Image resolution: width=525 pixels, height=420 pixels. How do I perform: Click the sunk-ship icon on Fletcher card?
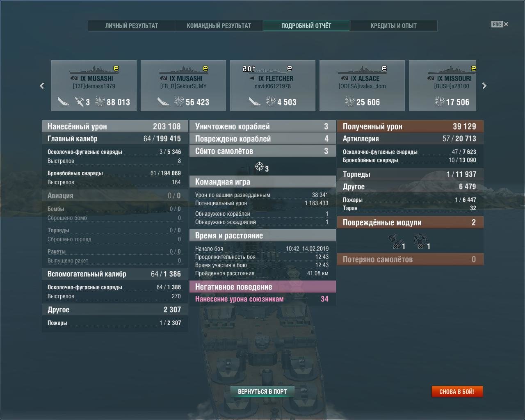point(254,102)
